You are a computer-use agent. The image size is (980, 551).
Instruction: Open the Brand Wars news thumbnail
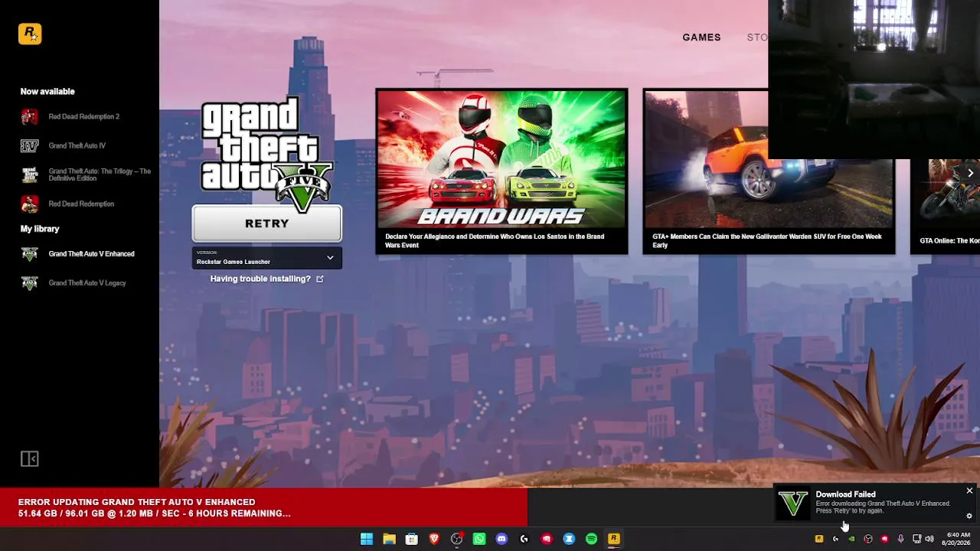501,159
